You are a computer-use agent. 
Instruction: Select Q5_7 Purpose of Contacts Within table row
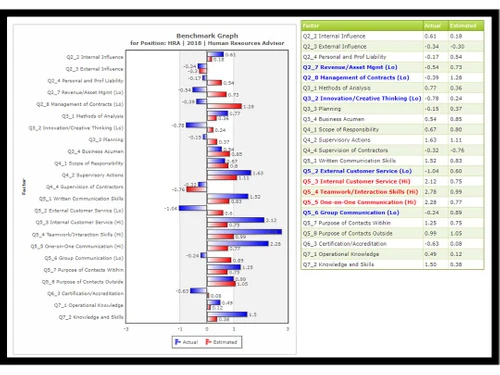pos(392,223)
